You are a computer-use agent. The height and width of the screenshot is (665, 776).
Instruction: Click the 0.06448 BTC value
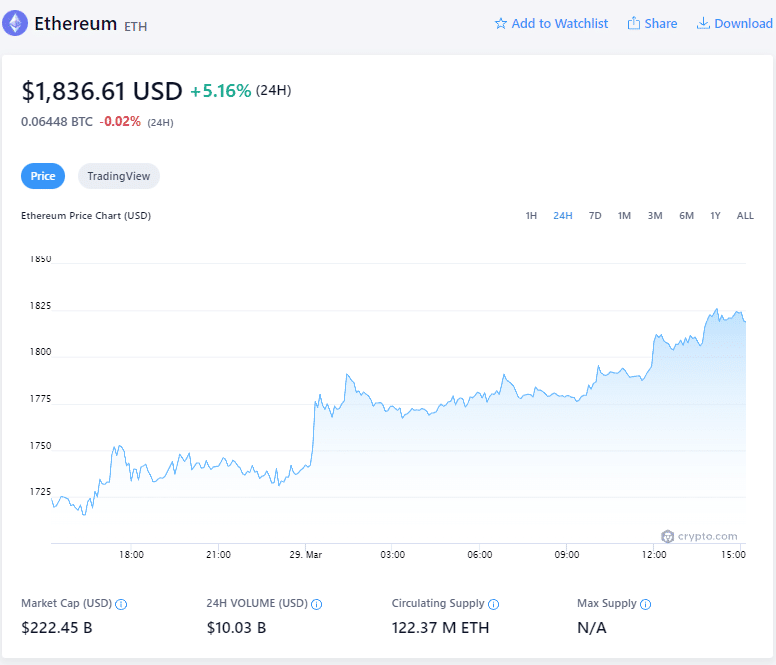click(x=57, y=122)
